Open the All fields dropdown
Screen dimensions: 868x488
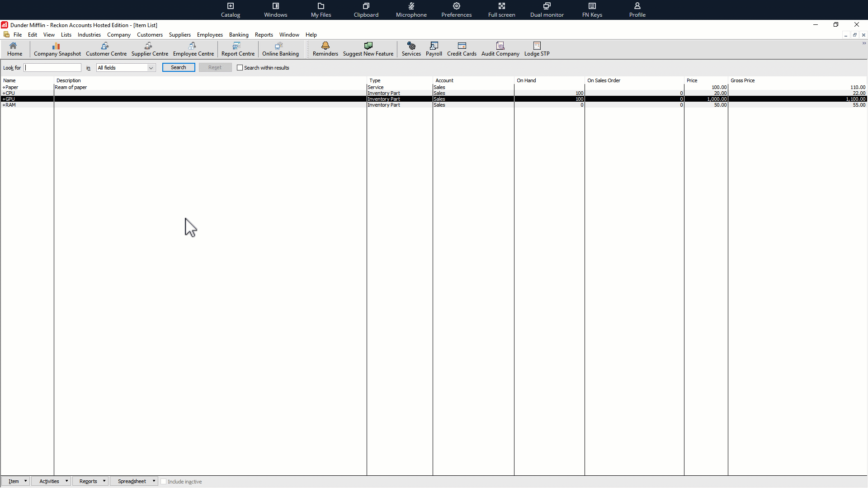click(150, 68)
